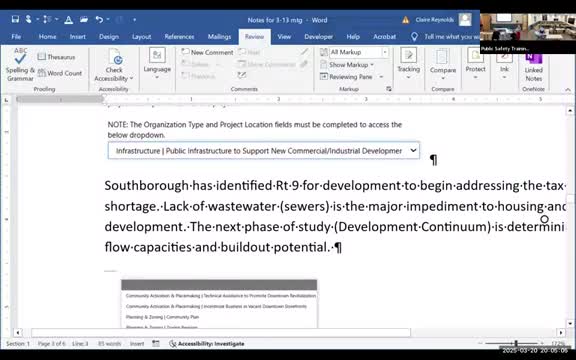Click the vertical scrollbar up arrow
The image size is (576, 360).
pos(570,110)
